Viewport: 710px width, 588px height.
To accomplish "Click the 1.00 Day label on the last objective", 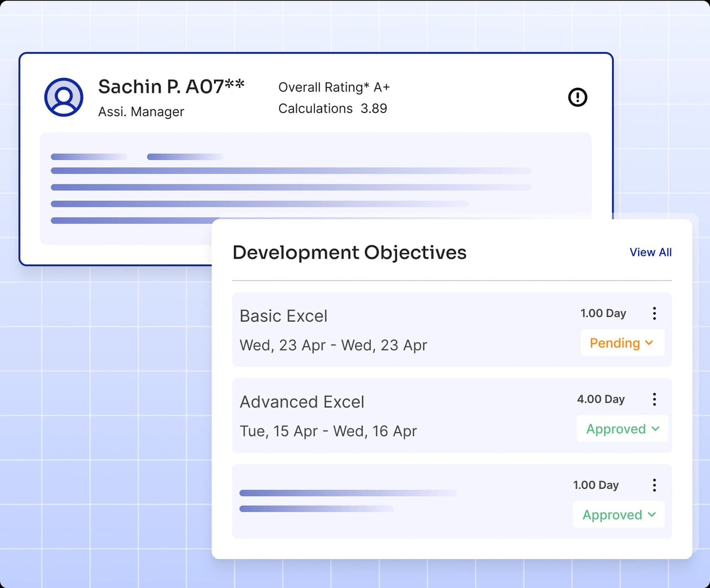I will coord(596,485).
